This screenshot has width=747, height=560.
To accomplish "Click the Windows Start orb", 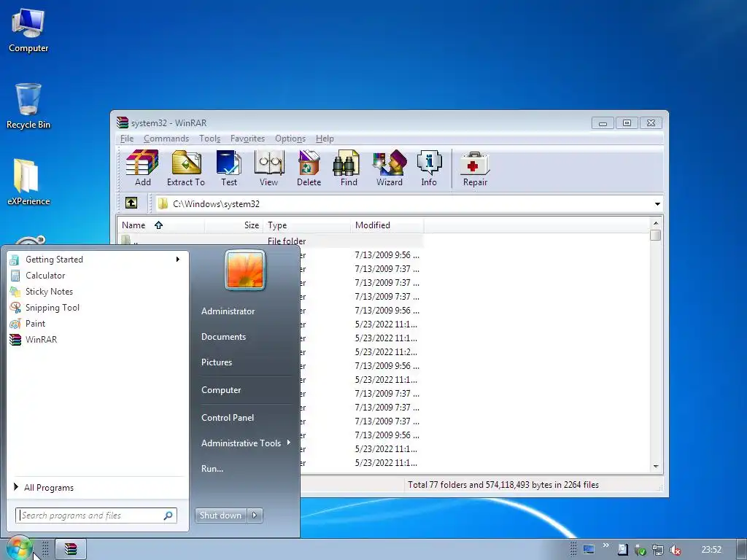I will (x=19, y=549).
